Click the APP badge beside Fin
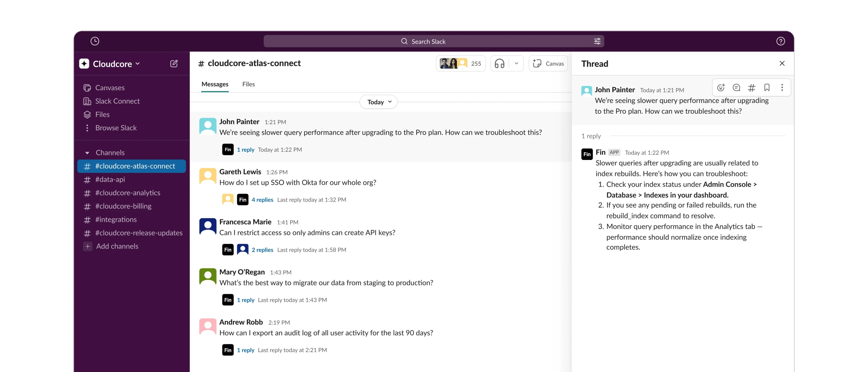This screenshot has height=372, width=868. [614, 153]
